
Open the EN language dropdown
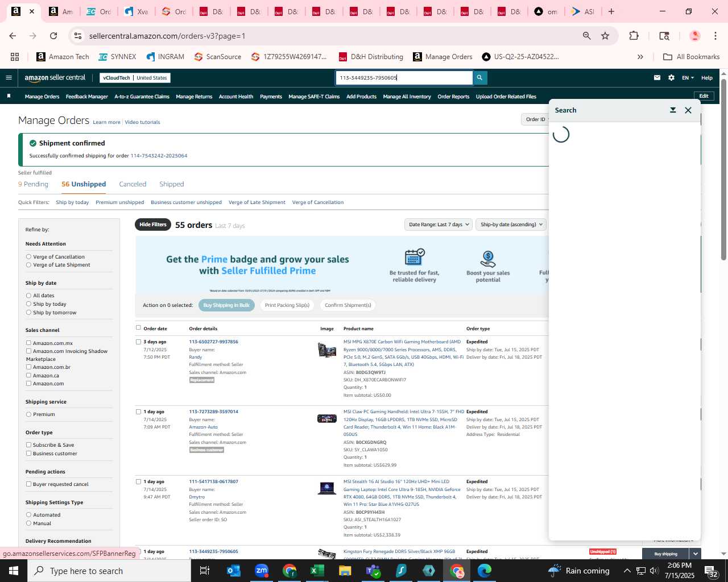point(688,78)
